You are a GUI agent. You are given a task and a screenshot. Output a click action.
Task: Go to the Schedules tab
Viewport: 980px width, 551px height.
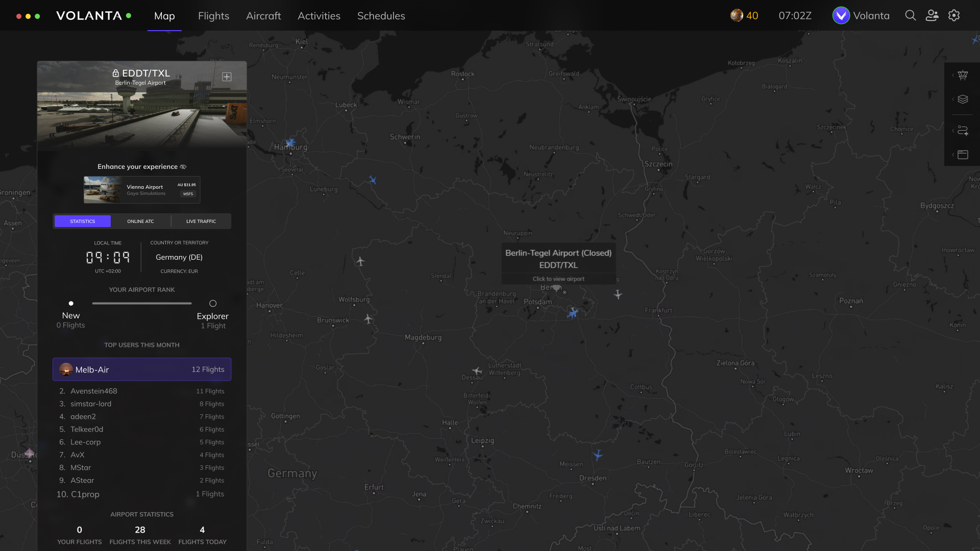pos(381,16)
